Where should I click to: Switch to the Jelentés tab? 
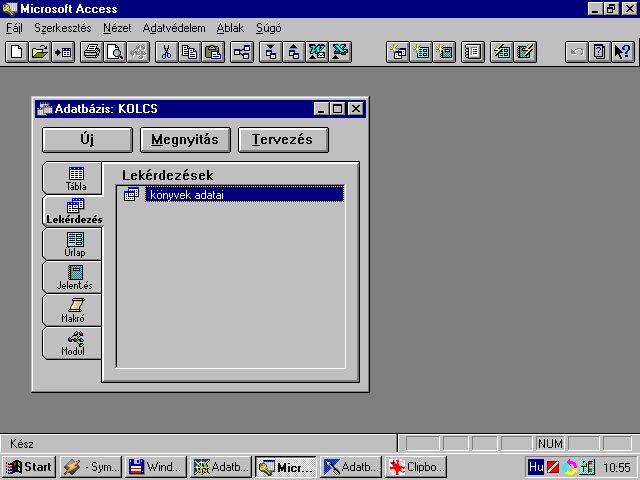(72, 278)
